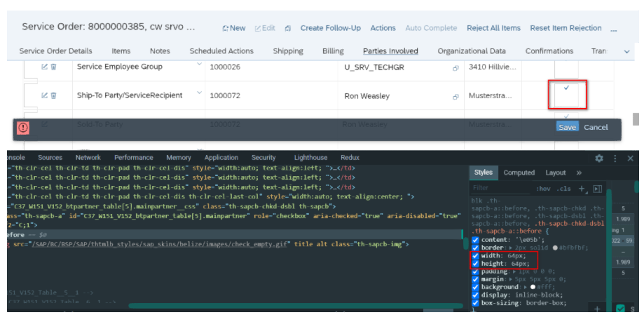Open Confirmations tab
This screenshot has width=644, height=322.
(549, 51)
